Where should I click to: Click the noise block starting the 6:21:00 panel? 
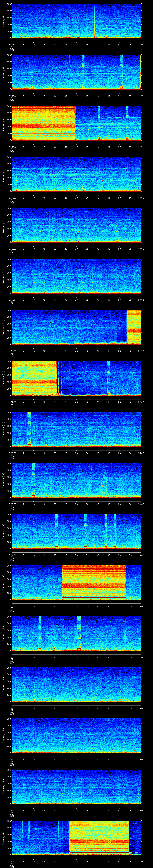tap(34, 378)
